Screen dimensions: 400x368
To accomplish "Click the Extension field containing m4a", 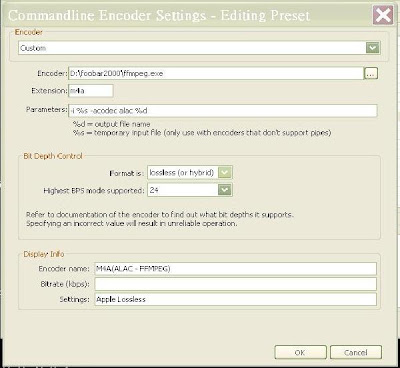I will [91, 91].
